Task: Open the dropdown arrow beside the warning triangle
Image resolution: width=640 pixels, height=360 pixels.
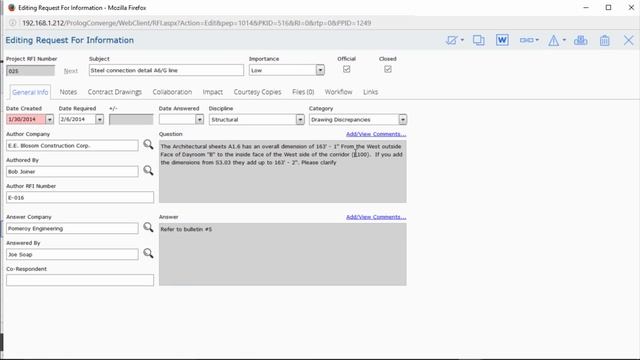Action: [x=564, y=40]
